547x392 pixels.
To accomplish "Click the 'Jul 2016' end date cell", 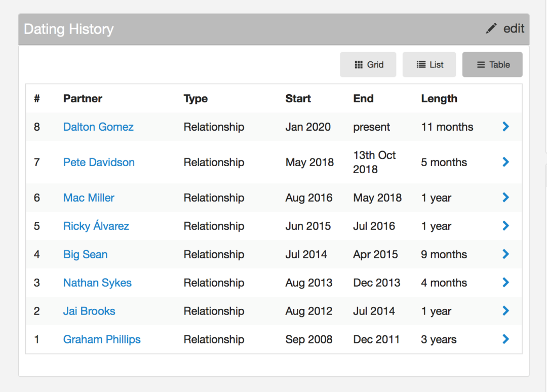I will point(374,226).
